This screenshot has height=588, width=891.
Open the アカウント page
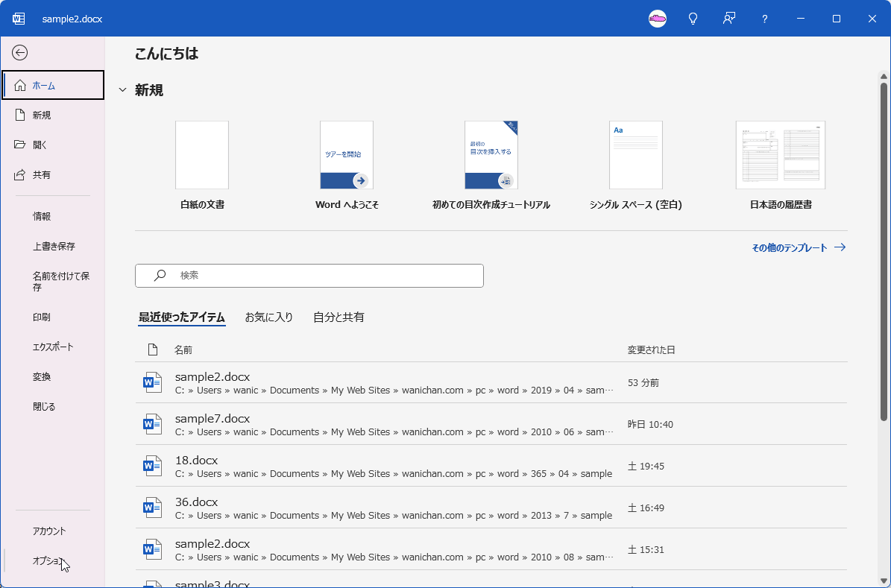tap(53, 531)
